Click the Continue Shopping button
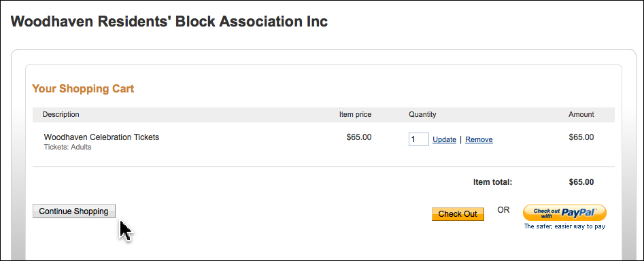 coord(74,211)
